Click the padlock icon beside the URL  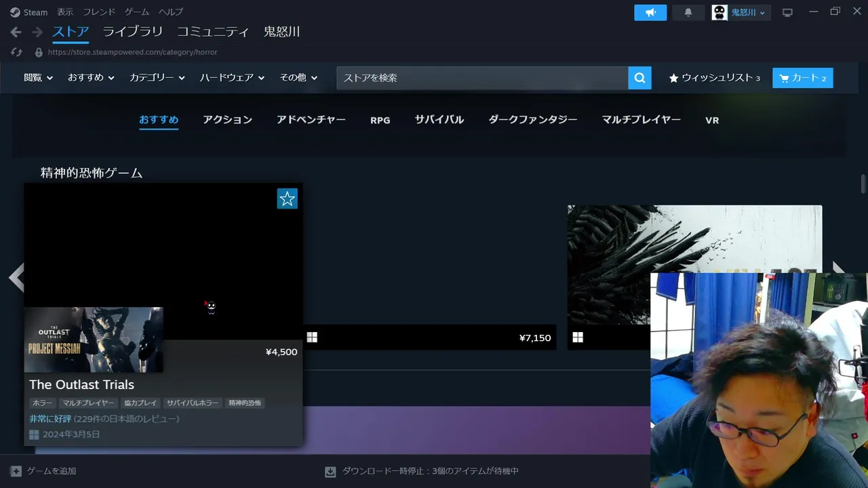39,52
